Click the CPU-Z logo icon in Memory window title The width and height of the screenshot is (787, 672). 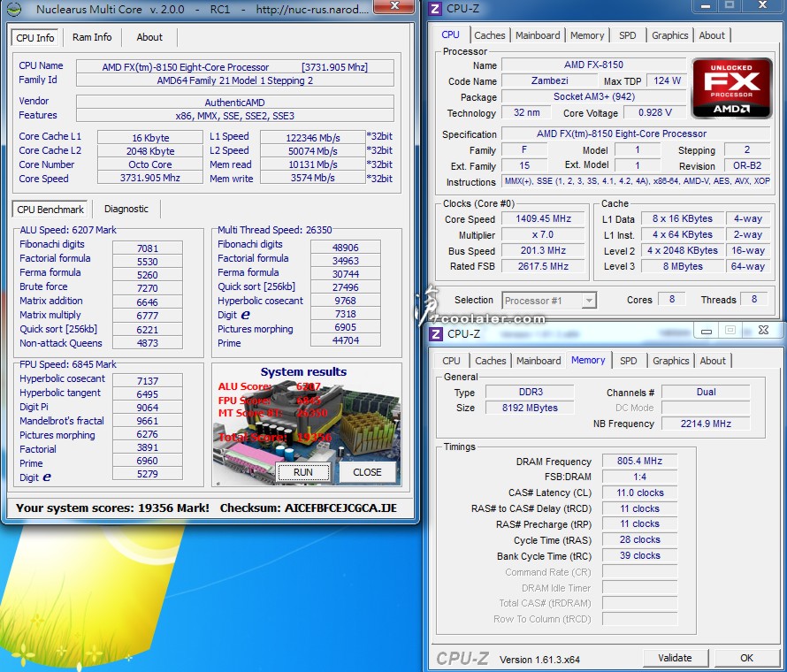tap(436, 333)
